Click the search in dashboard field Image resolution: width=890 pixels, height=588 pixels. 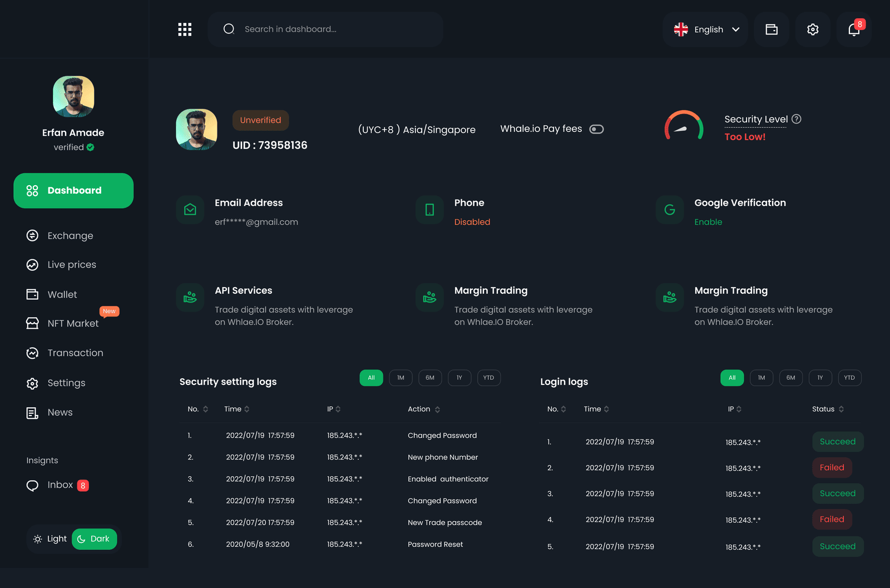pos(325,29)
